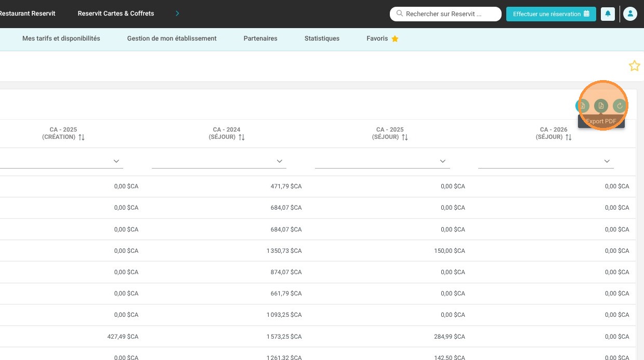Open the Statistiques menu

(322, 38)
